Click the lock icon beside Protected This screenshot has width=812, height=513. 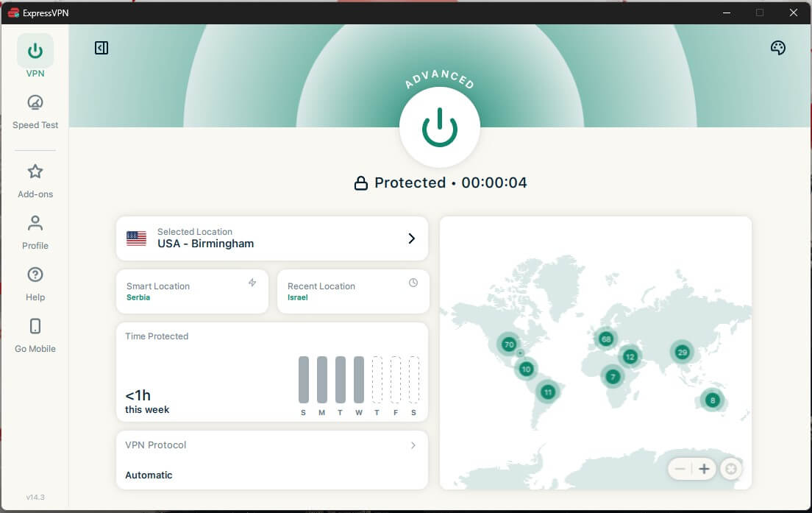[361, 183]
